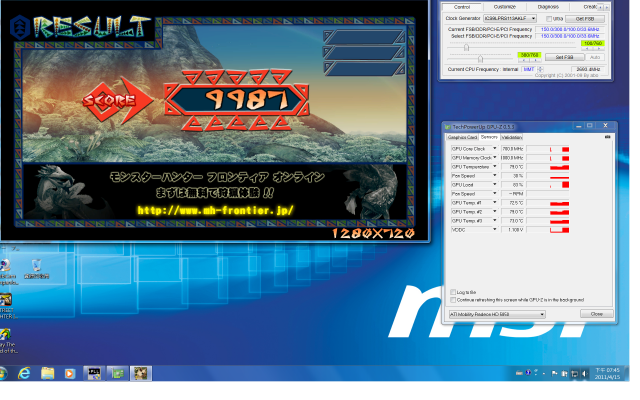
Task: Decrease value left arrow under 580/768
Action: 524,60
